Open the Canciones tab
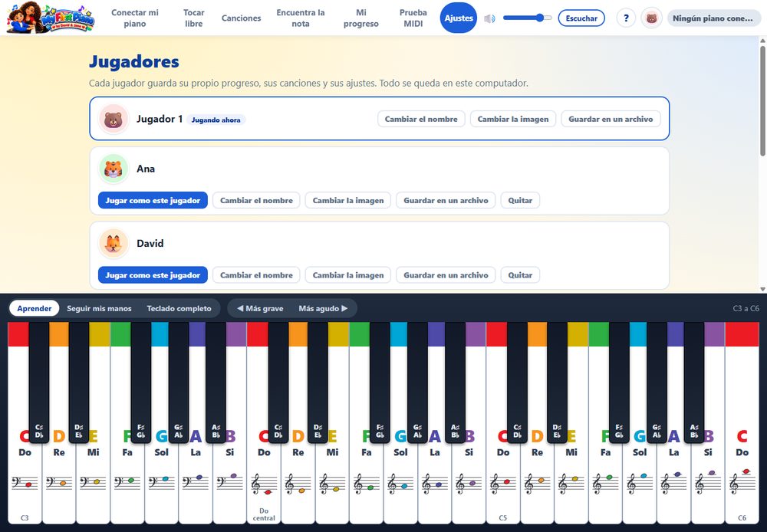Viewport: 767px width, 532px height. pyautogui.click(x=241, y=18)
